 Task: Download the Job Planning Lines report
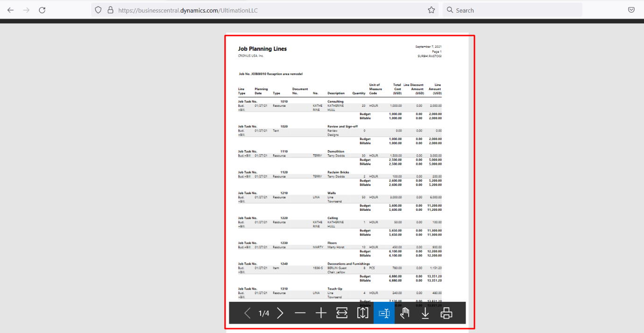425,313
